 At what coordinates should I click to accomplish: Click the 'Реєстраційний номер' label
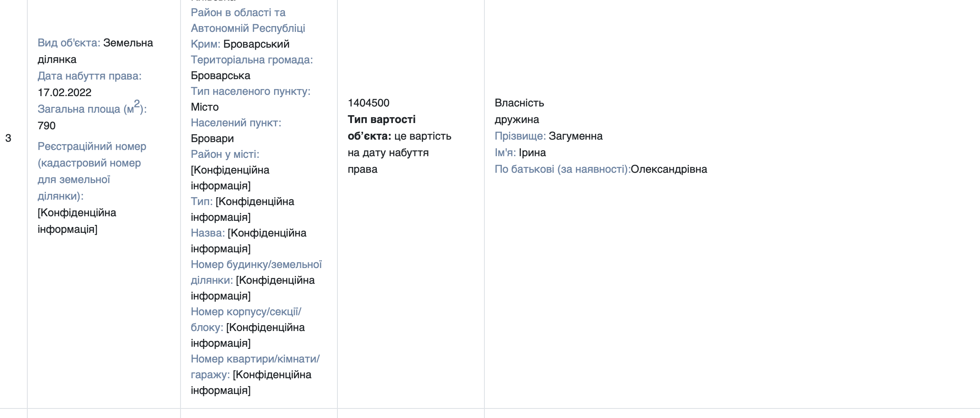[x=92, y=146]
